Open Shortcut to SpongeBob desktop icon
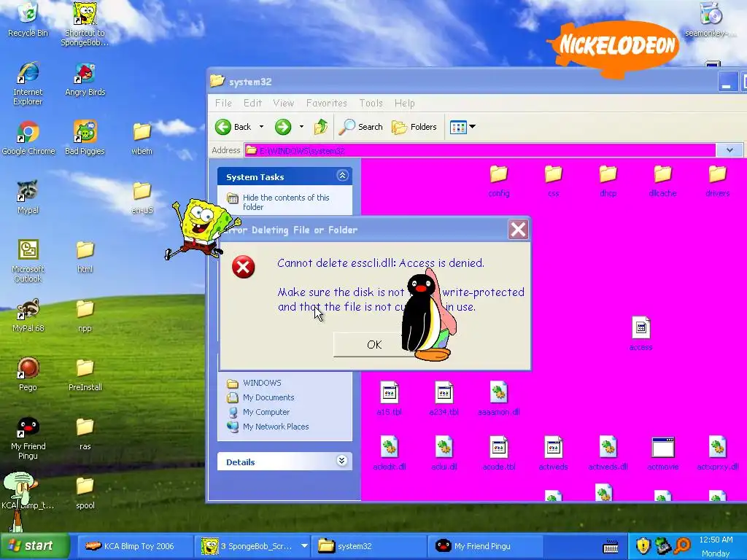Viewport: 747px width, 560px height. (85, 23)
